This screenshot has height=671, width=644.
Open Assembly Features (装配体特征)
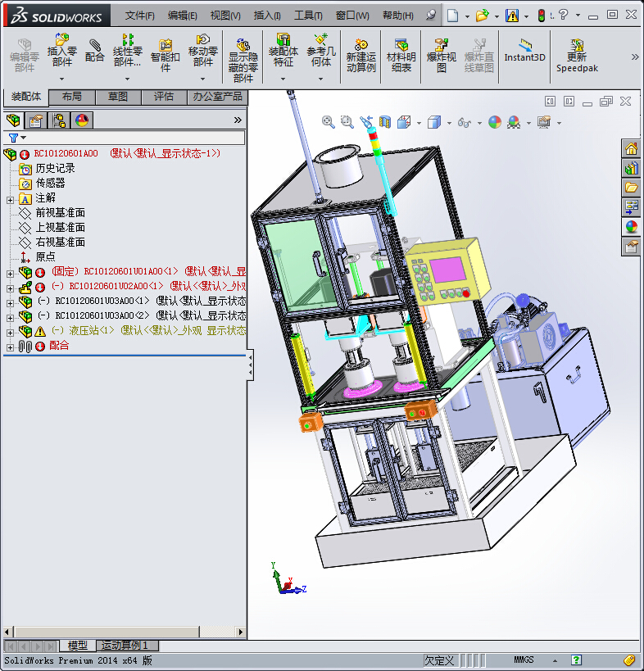(283, 50)
